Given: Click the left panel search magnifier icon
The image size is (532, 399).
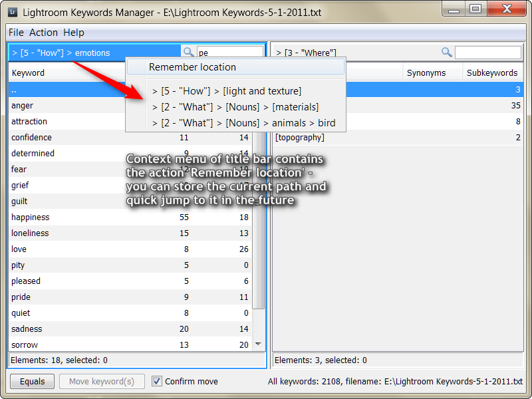Looking at the screenshot, I should 188,52.
